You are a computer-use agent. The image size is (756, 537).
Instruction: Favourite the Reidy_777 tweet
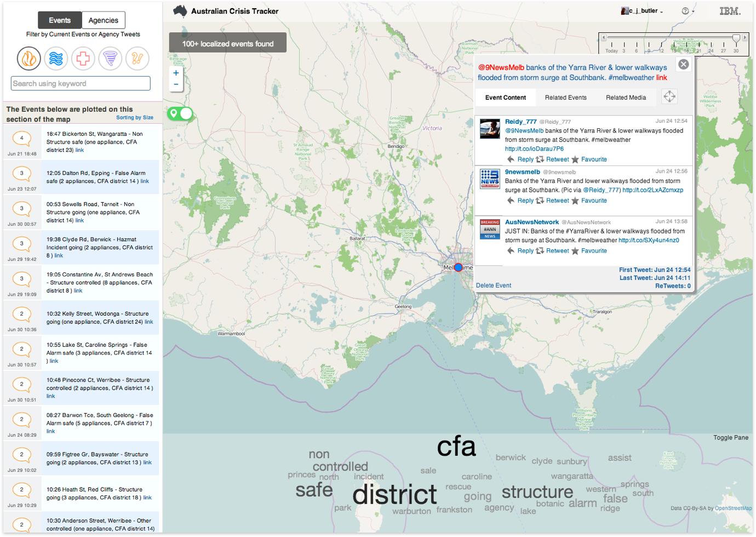pyautogui.click(x=589, y=159)
